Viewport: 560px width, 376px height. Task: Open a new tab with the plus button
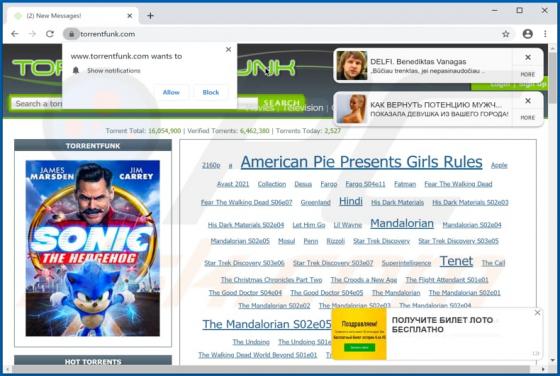(x=150, y=16)
